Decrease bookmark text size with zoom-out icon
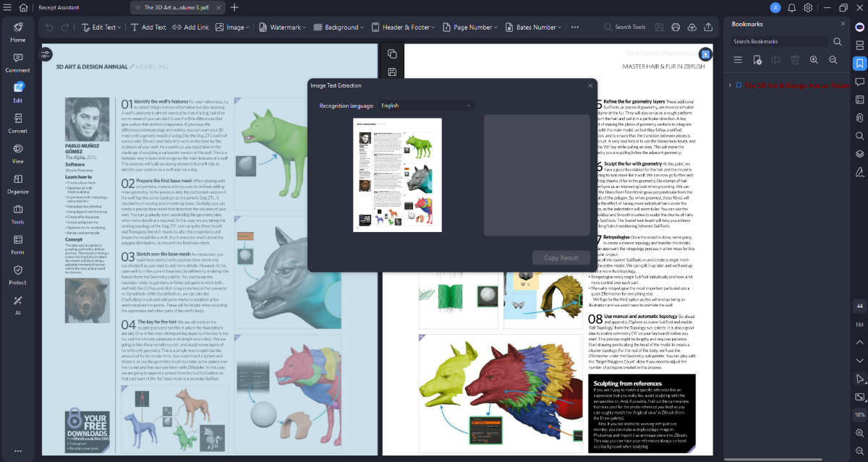This screenshot has width=868, height=462. (833, 60)
